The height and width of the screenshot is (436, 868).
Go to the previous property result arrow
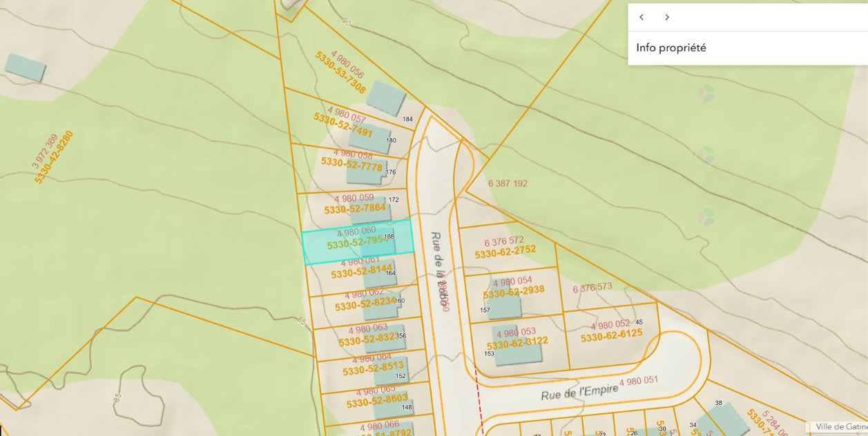(642, 17)
